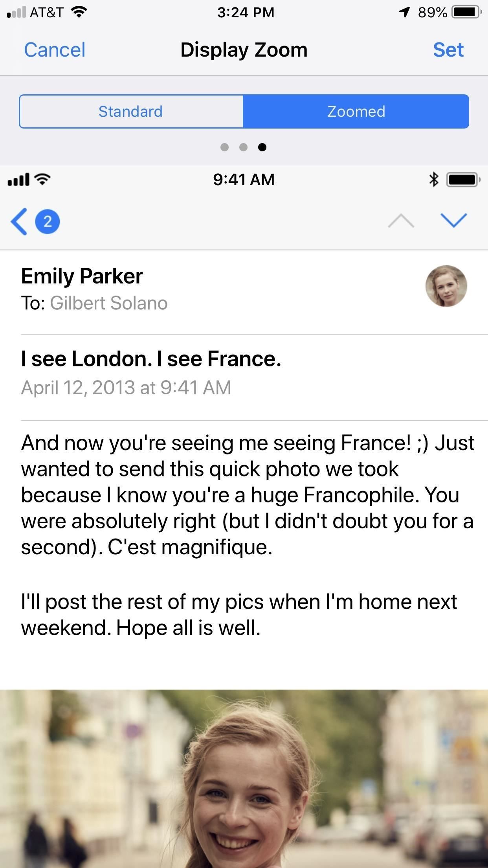Viewport: 488px width, 868px height.
Task: Open the attached photo of smiling woman
Action: pos(244,778)
